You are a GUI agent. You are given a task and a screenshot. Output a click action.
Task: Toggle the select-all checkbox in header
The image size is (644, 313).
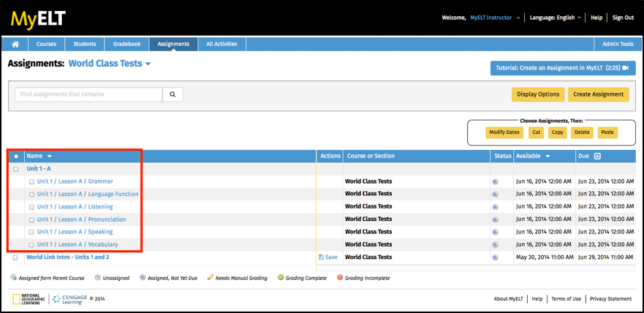pyautogui.click(x=16, y=156)
